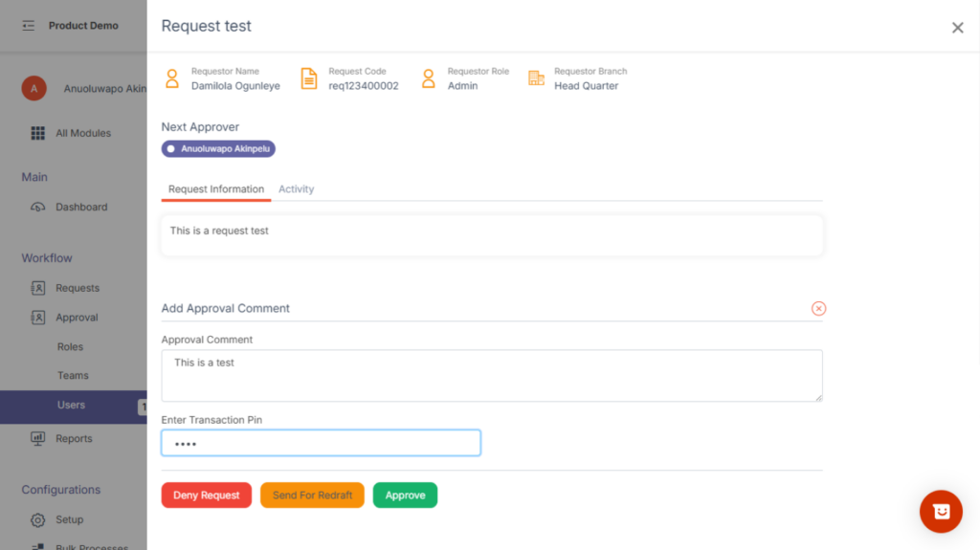Open the Dashboard icon in sidebar
This screenshot has width=980, height=550.
pyautogui.click(x=38, y=207)
